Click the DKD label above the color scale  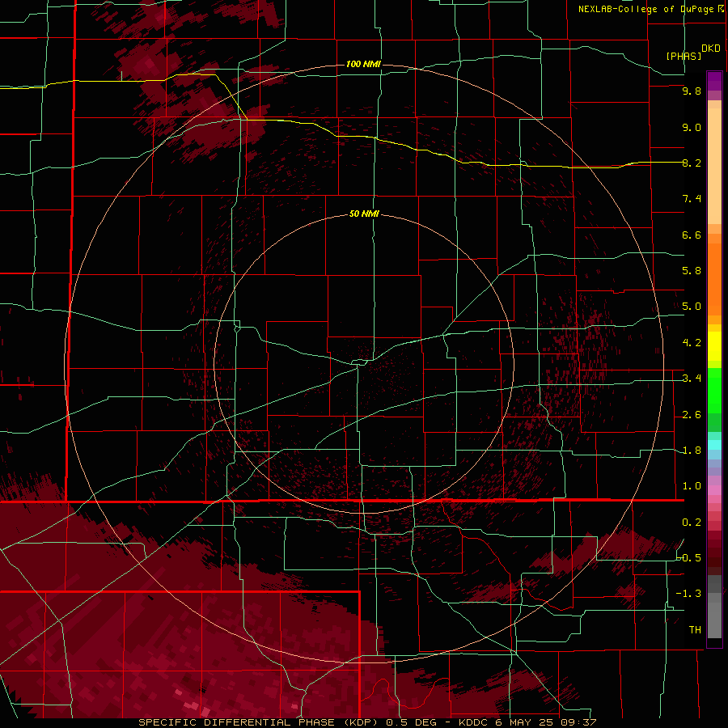point(711,49)
